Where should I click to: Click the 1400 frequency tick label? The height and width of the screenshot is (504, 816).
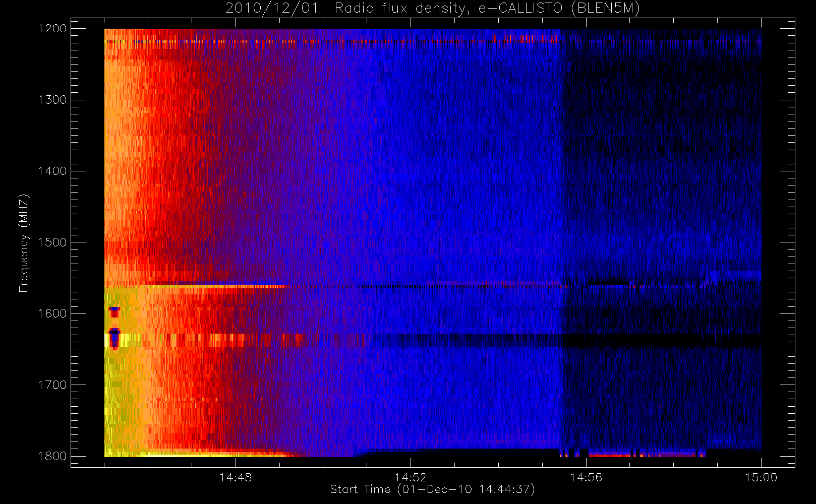(52, 171)
